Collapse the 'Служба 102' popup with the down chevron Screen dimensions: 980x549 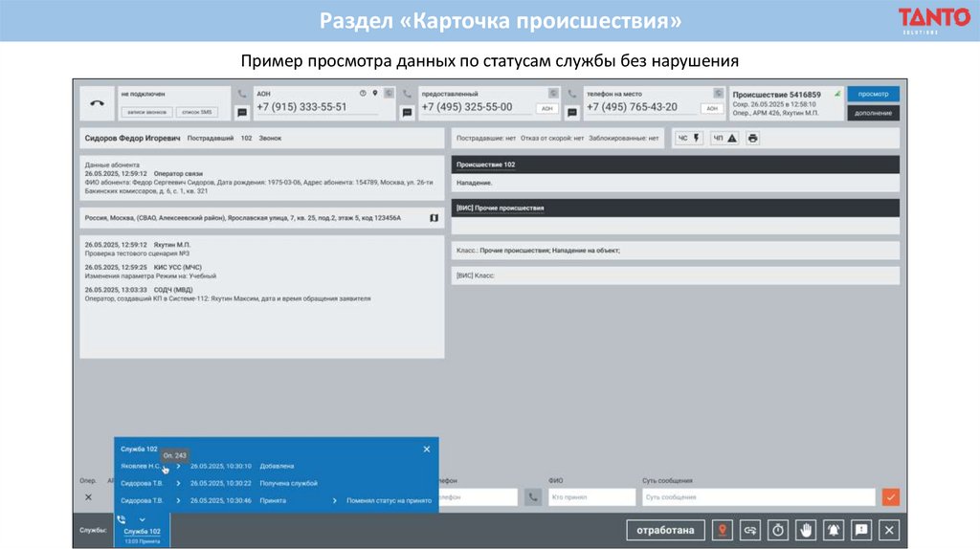click(142, 519)
